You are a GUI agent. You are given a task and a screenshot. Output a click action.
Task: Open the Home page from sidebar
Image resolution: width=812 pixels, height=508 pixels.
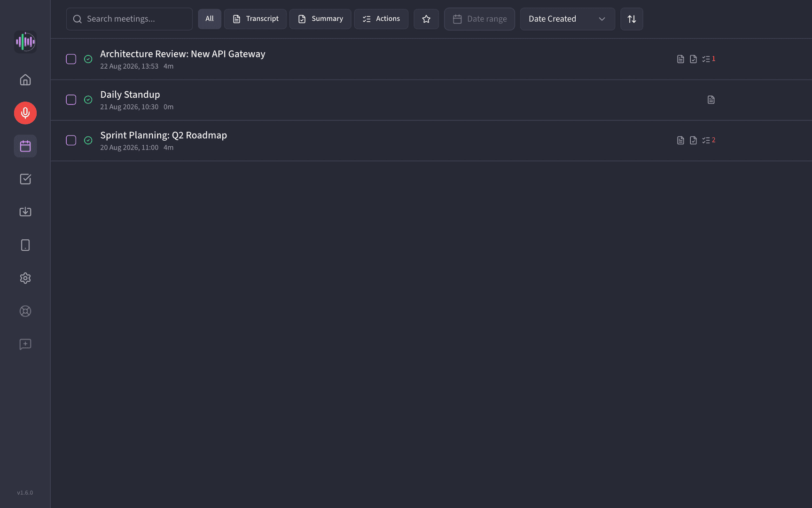(x=25, y=80)
